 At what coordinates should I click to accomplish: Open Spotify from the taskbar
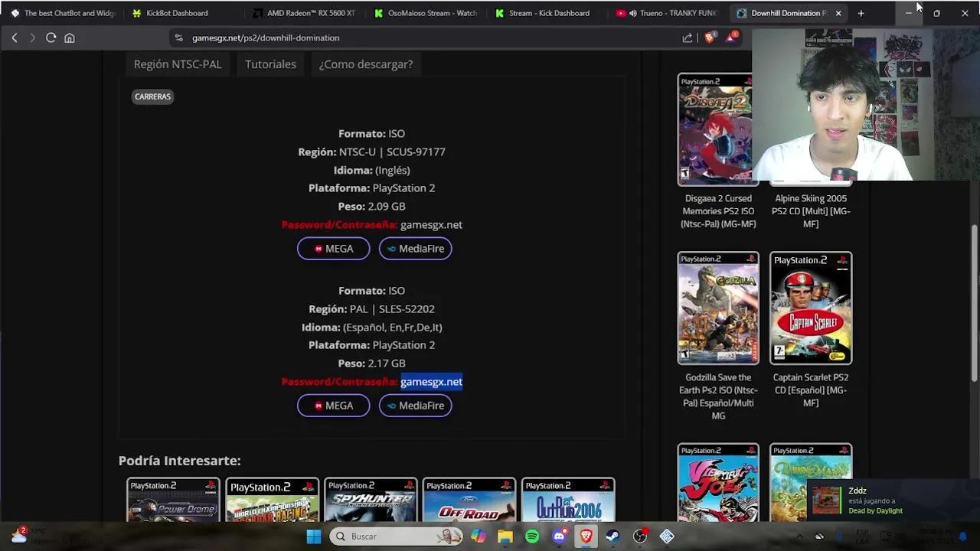[532, 536]
